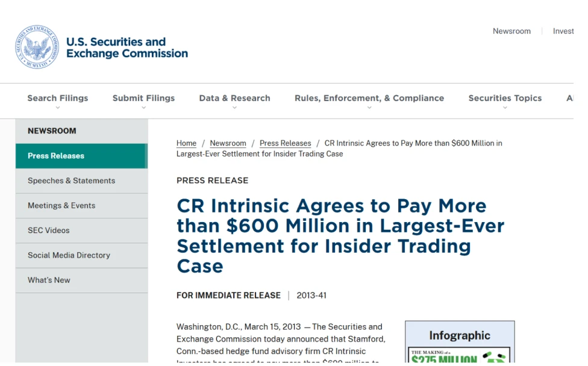588x366 pixels.
Task: Expand the Submit Filings menu
Action: click(x=143, y=98)
